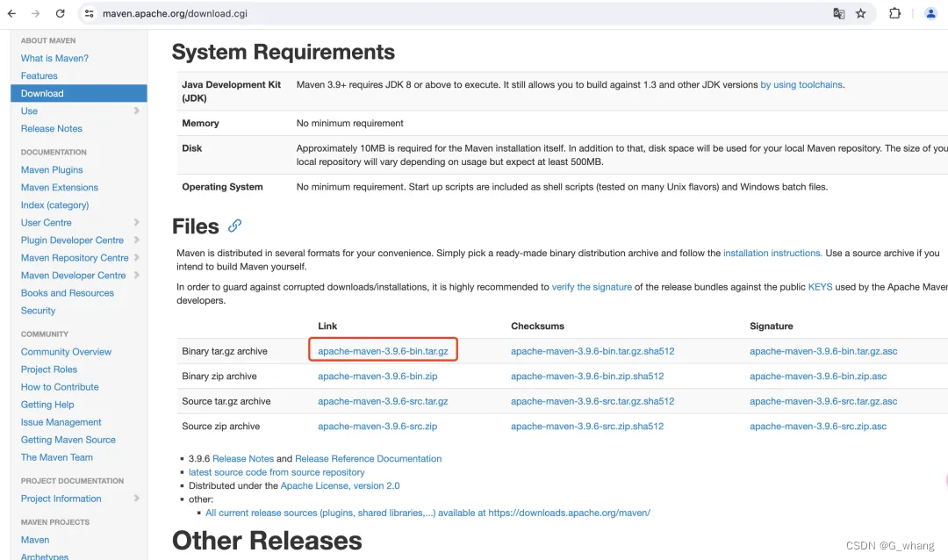Open Books and Resources sidebar link
This screenshot has width=948, height=560.
[x=67, y=292]
